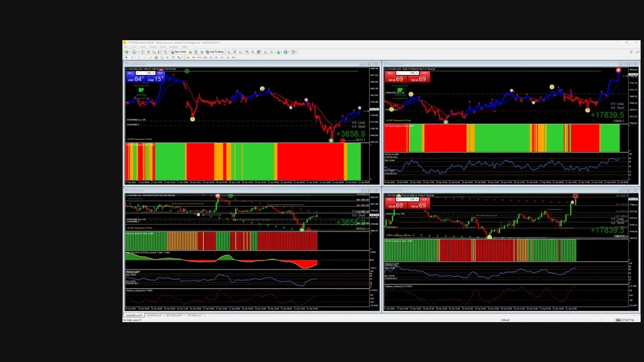
Task: Toggle the AutoTrading button
Action: click(x=214, y=52)
